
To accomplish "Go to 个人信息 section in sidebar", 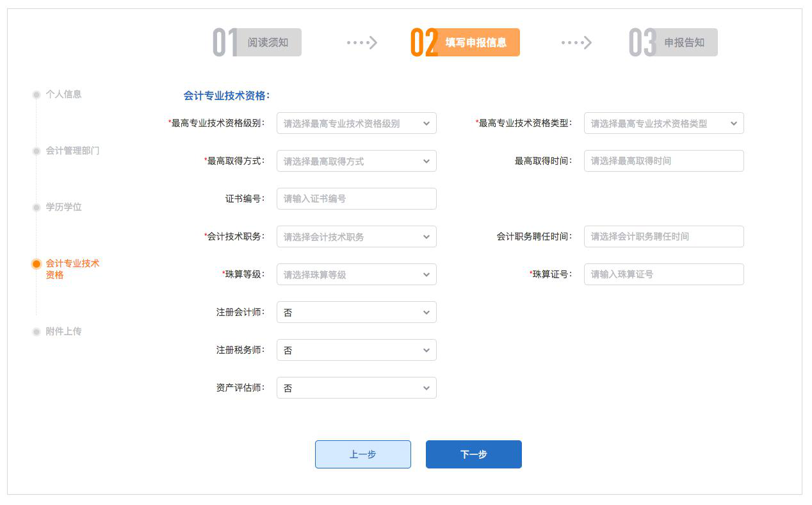I will click(63, 94).
